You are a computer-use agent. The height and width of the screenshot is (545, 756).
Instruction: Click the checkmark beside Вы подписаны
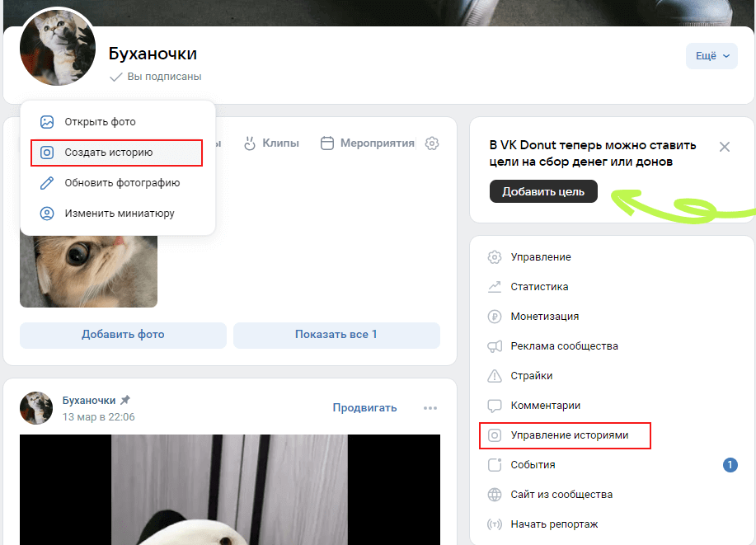pos(115,77)
